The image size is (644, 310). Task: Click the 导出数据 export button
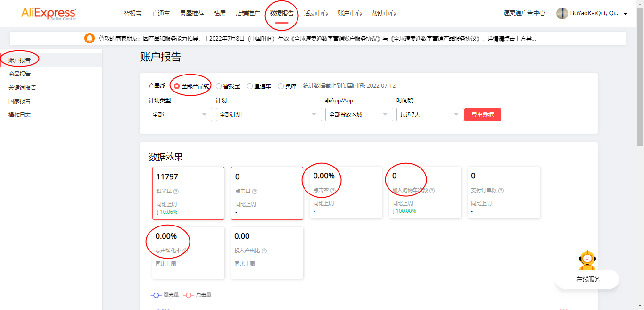[482, 114]
